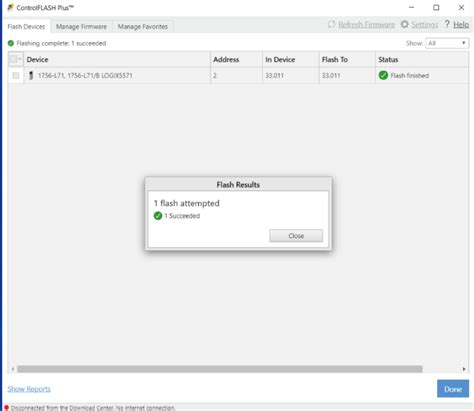This screenshot has width=474, height=411.
Task: Maximize the ControlFLASH Plus window
Action: tap(436, 7)
